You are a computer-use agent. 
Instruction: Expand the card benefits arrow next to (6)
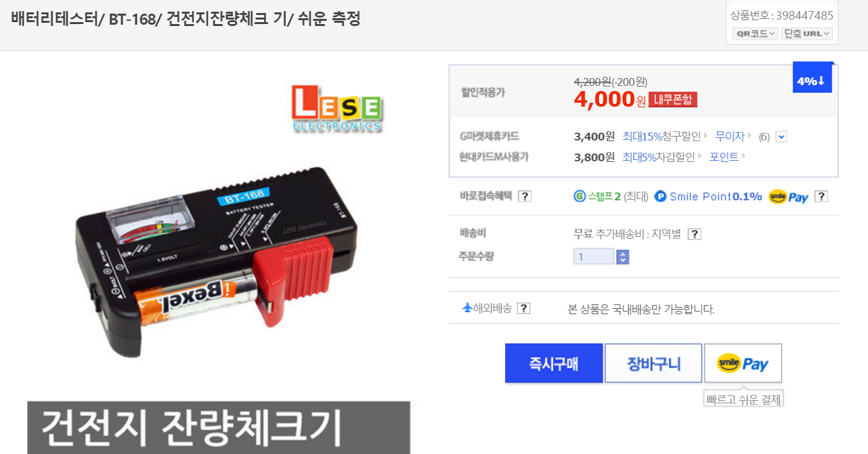(782, 137)
